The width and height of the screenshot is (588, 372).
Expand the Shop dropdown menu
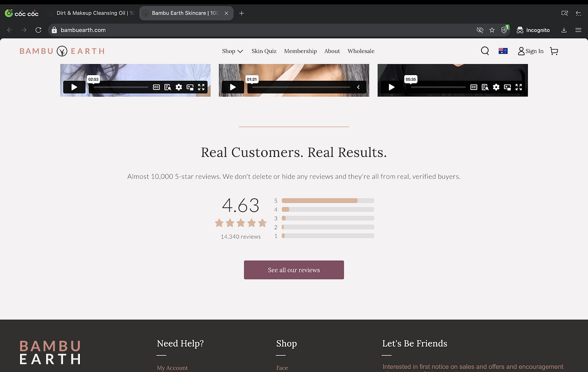[x=232, y=51]
